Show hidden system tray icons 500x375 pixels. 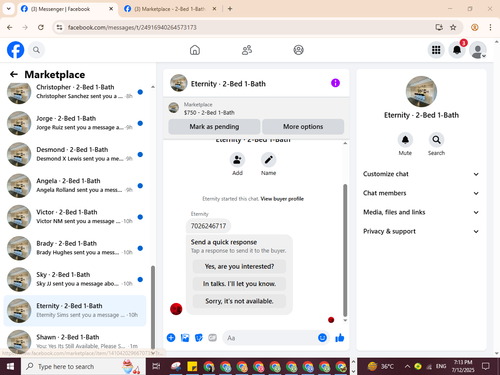pyautogui.click(x=407, y=367)
